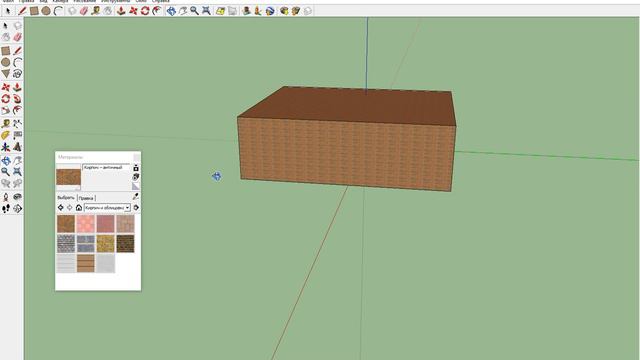The height and width of the screenshot is (360, 640).
Task: Click Make Component icon in left palette
Action: coord(17,26)
